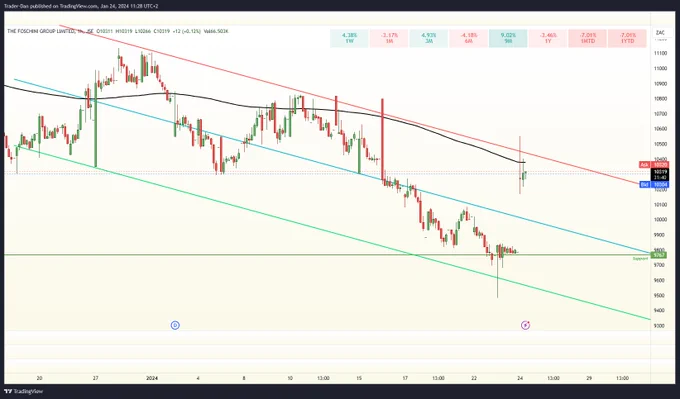This screenshot has width=680, height=399.
Task: Click the '29' date on time axis
Action: (589, 378)
